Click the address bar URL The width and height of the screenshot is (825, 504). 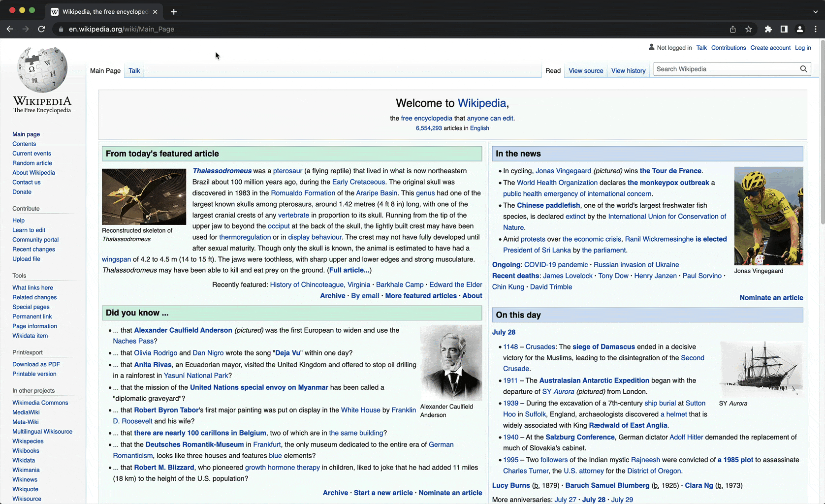coord(122,29)
